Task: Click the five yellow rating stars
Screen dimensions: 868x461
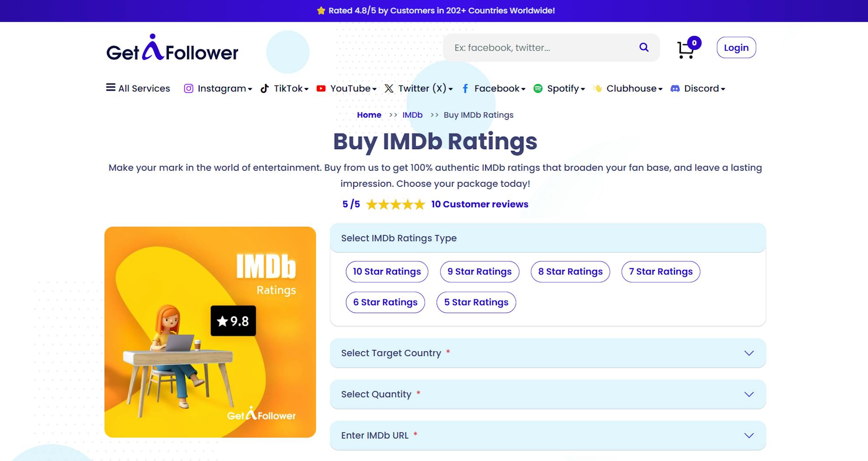Action: pos(395,204)
